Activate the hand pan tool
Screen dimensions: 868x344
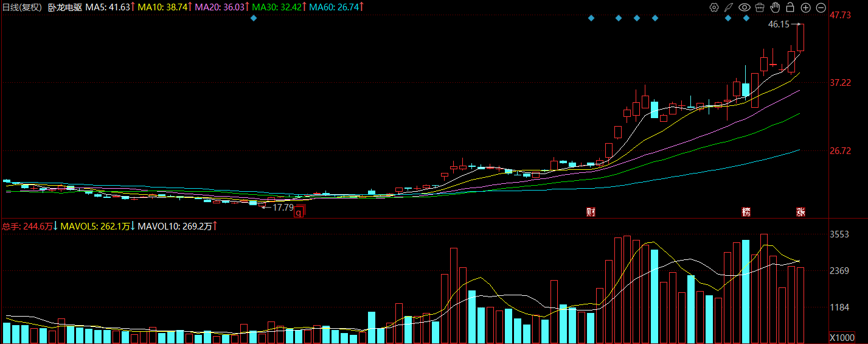775,7
